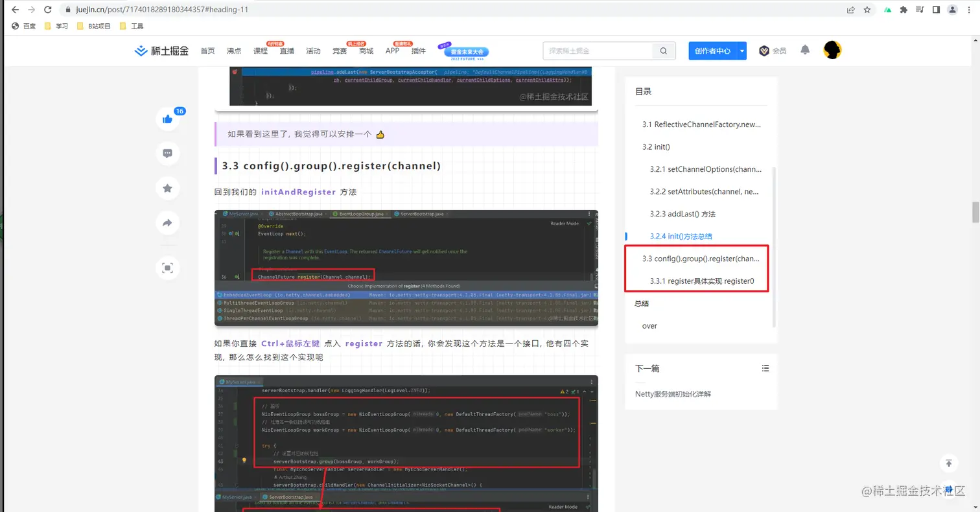Screen dimensions: 980x512
Task: Open 活动 nav item
Action: click(x=313, y=51)
